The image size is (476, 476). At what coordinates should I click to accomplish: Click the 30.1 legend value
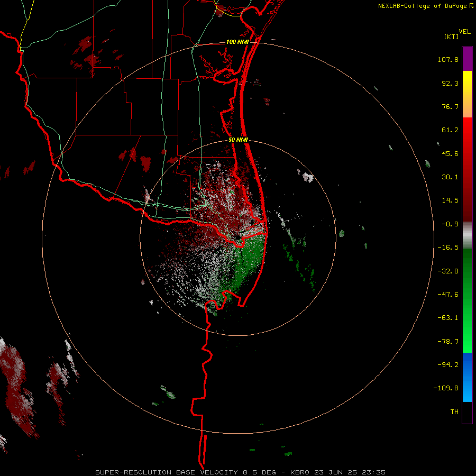coord(450,177)
